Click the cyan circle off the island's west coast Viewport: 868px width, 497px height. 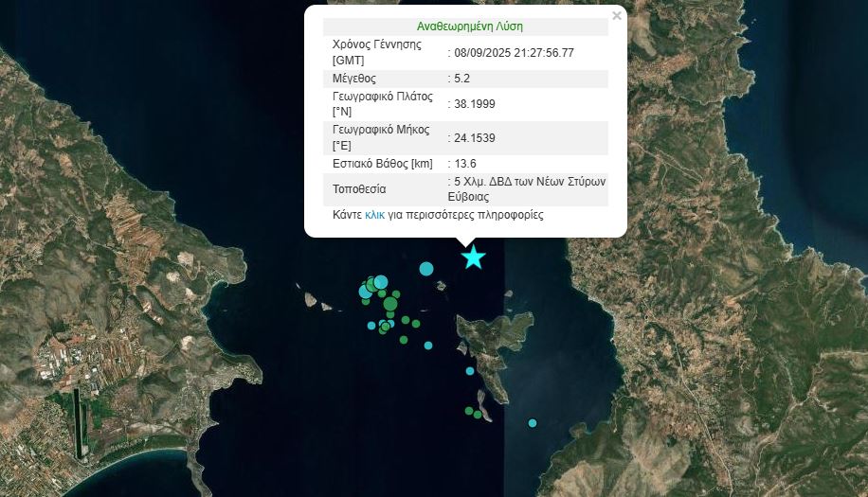coord(470,371)
